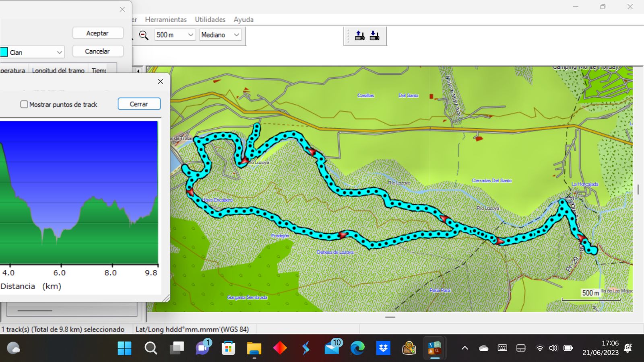644x362 pixels.
Task: Open Dropbox from taskbar
Action: [383, 348]
